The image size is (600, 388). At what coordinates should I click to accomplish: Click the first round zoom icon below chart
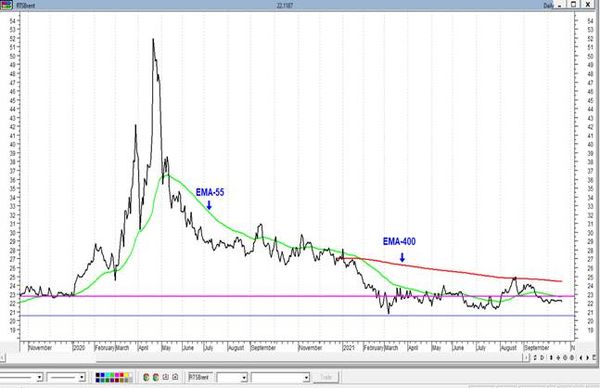[x=565, y=358]
